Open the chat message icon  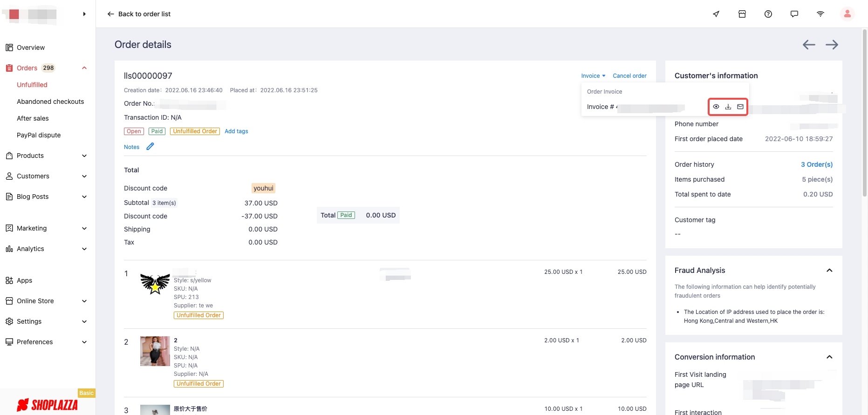pyautogui.click(x=794, y=14)
